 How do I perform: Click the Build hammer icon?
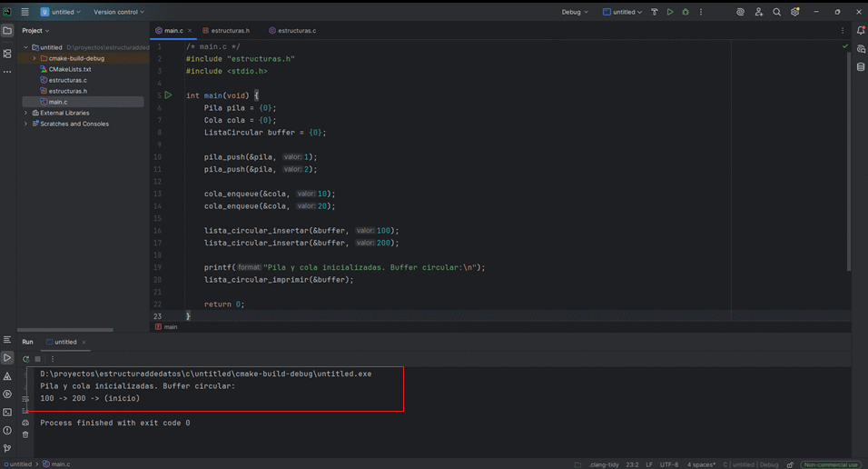tap(655, 12)
